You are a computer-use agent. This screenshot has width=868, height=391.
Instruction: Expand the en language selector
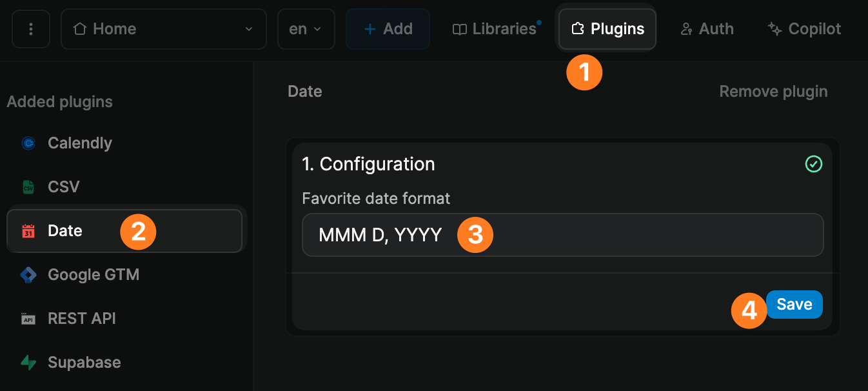tap(306, 29)
